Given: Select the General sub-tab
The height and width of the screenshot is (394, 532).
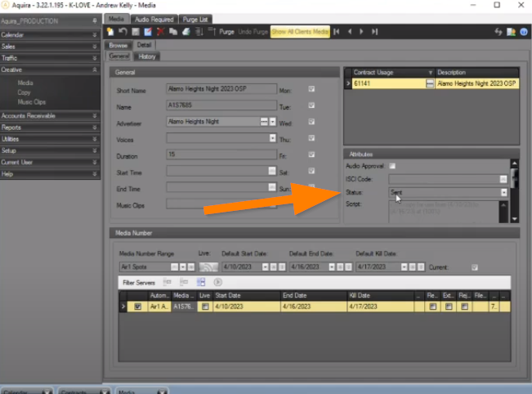Looking at the screenshot, I should coord(119,56).
